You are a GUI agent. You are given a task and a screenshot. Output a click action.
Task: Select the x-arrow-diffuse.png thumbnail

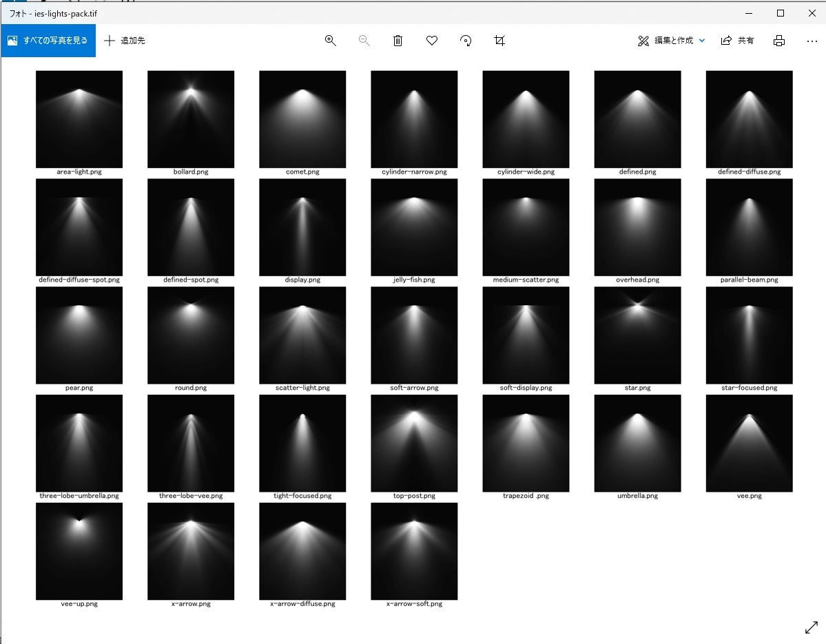pyautogui.click(x=302, y=551)
